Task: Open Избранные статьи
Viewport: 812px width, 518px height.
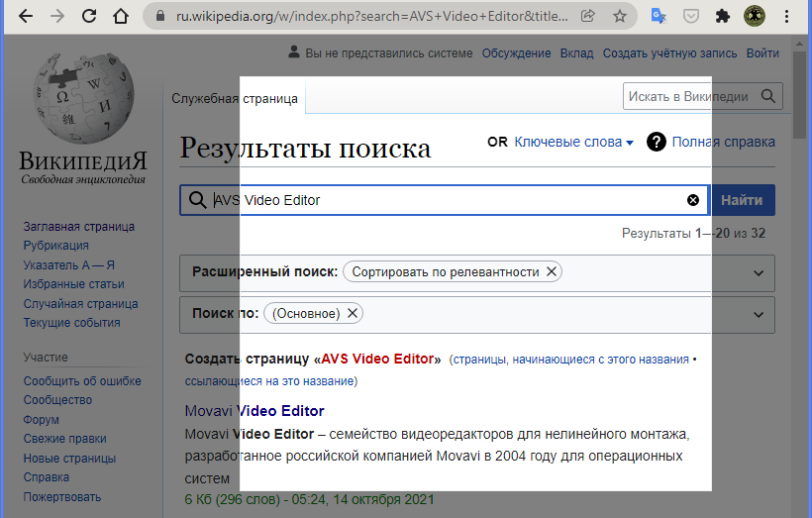Action: pos(73,284)
